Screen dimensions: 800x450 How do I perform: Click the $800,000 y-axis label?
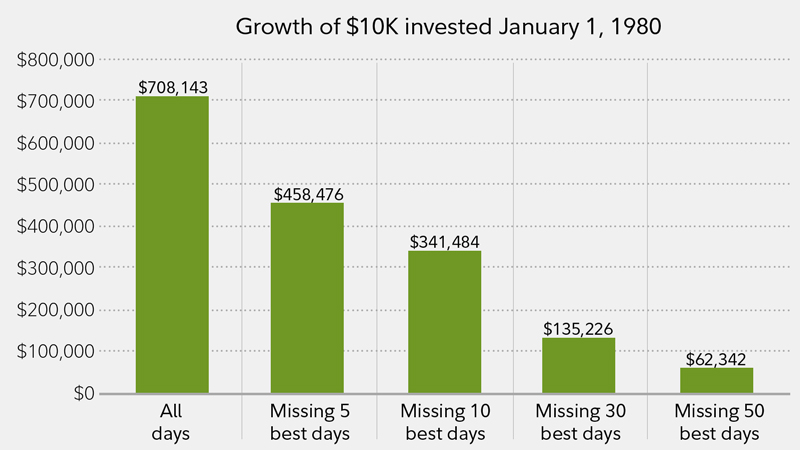point(57,60)
